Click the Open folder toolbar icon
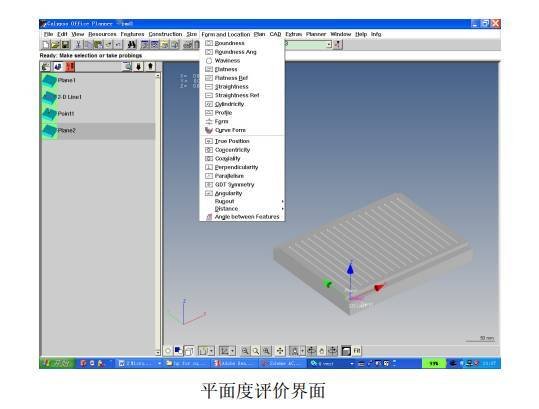 pyautogui.click(x=55, y=45)
